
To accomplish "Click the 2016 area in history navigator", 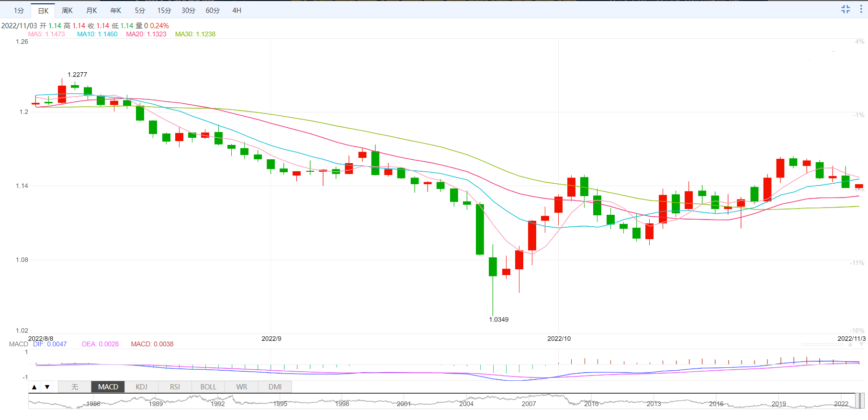I will point(716,404).
